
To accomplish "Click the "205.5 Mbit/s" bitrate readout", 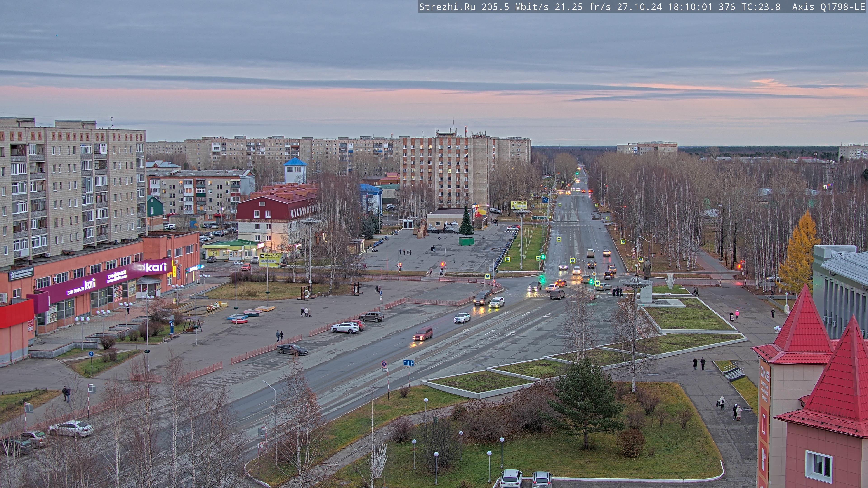I will [x=515, y=7].
